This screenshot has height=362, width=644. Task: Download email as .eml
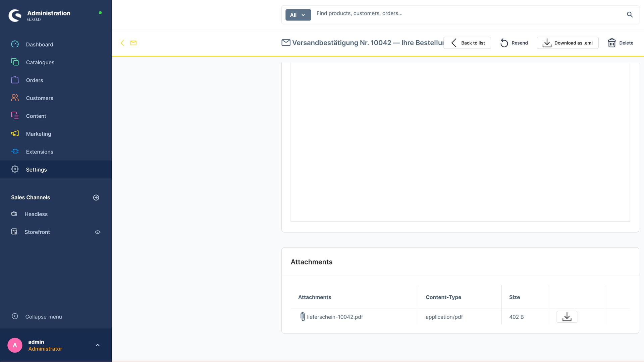coord(568,43)
